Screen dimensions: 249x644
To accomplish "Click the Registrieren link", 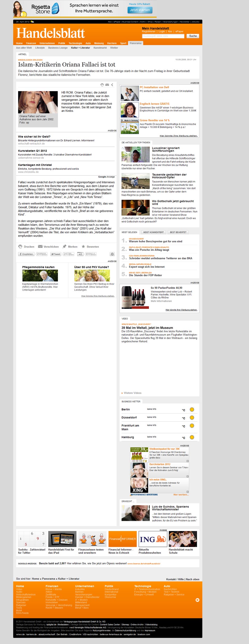I will (x=149, y=31).
